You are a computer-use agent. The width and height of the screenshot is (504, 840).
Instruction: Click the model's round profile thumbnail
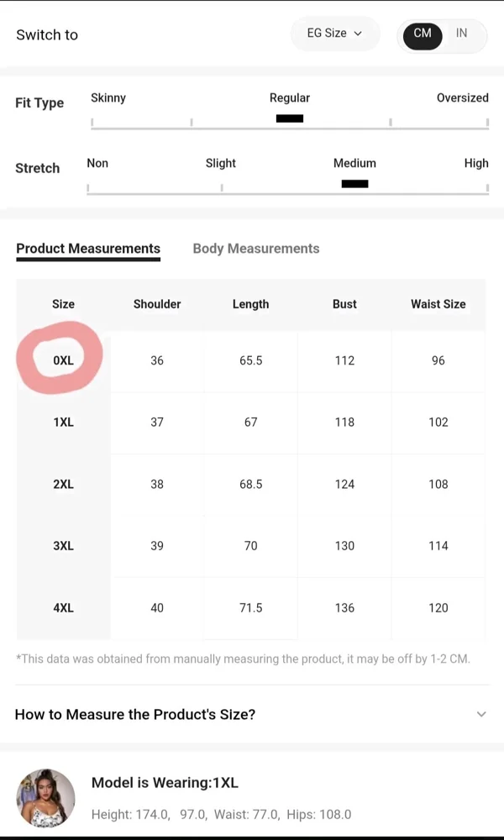[x=45, y=798]
